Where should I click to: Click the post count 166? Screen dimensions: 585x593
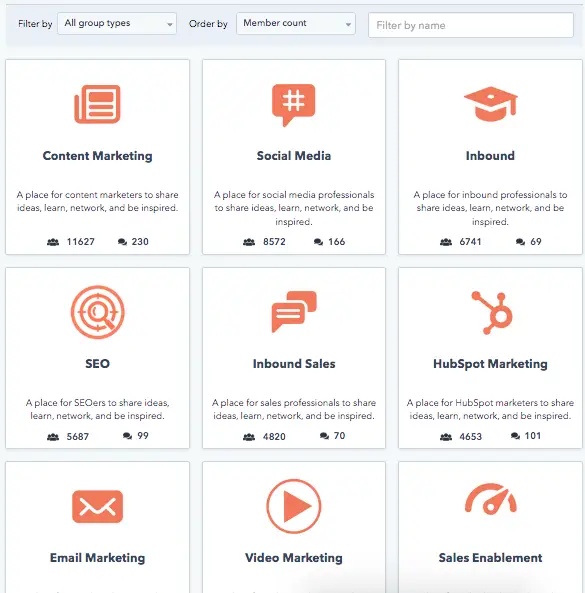click(337, 242)
